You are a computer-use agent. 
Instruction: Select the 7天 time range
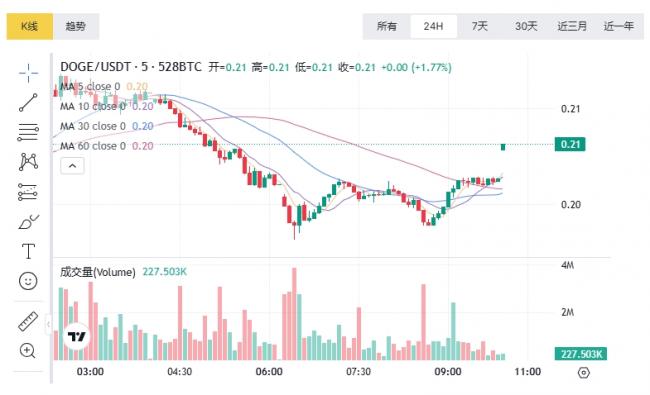(479, 26)
